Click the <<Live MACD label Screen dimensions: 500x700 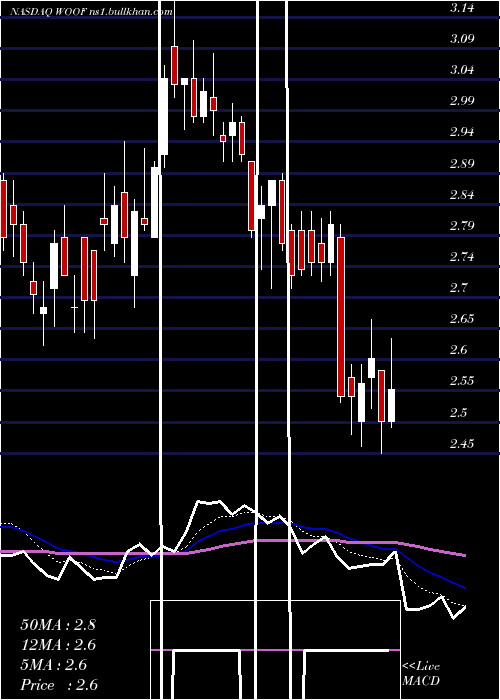point(421,674)
